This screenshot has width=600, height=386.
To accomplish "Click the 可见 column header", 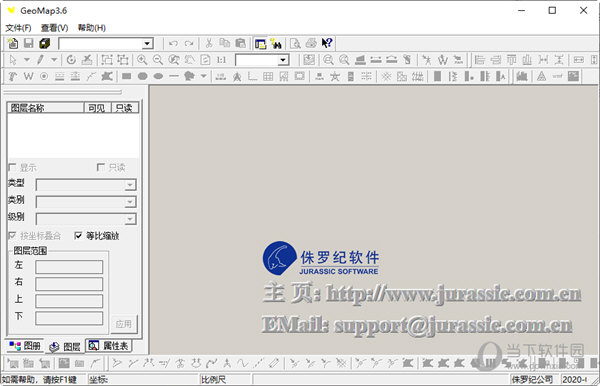I will [x=97, y=108].
